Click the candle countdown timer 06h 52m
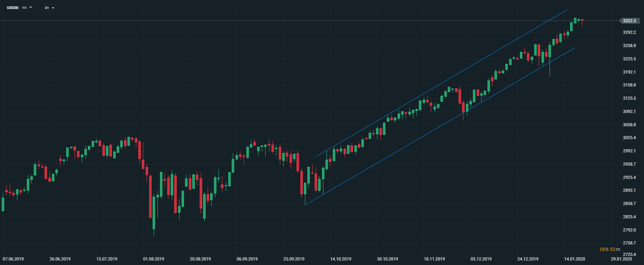The width and height of the screenshot is (644, 265). coord(610,249)
